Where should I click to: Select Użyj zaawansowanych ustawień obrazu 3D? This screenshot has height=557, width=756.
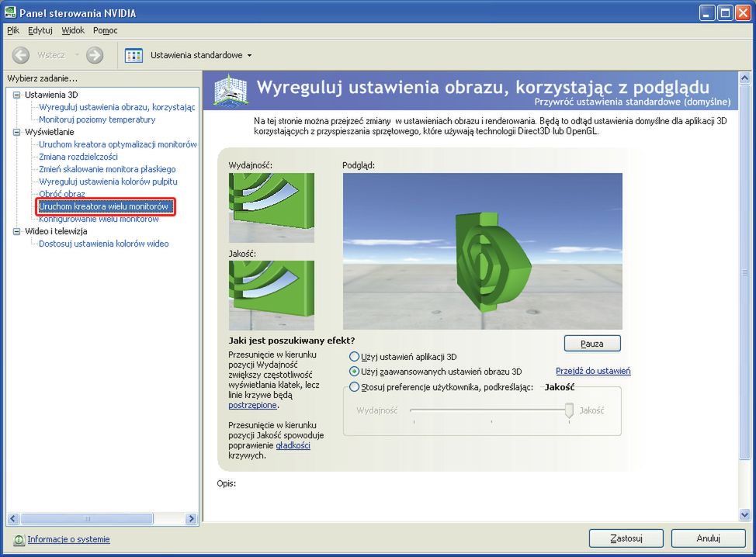tap(354, 372)
